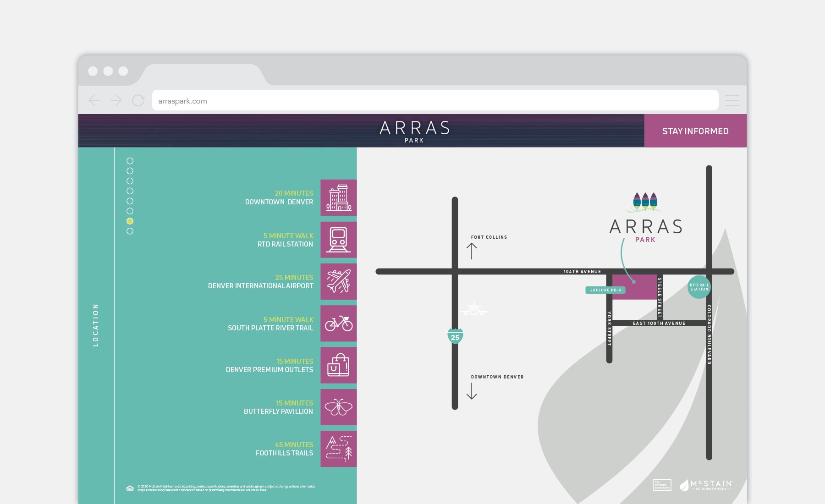The height and width of the screenshot is (504, 825).
Task: Click the Foothills Trails mountain icon
Action: [x=338, y=449]
